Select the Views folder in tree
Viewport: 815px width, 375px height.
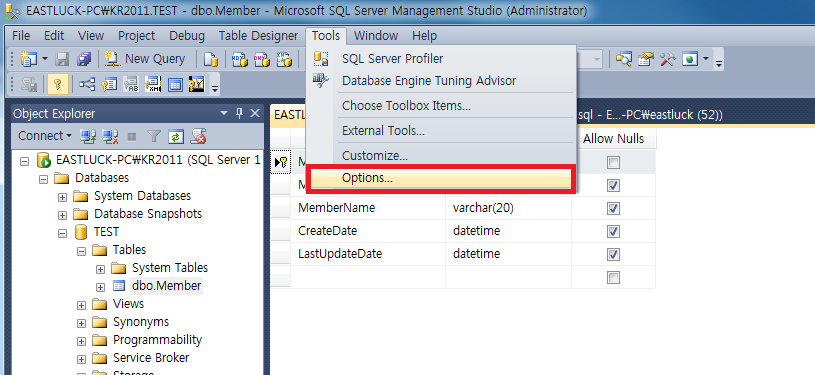tap(128, 304)
